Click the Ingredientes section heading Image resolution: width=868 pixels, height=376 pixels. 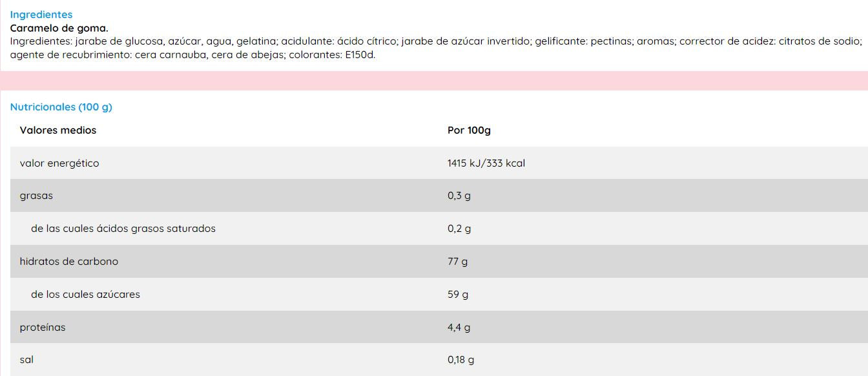pyautogui.click(x=41, y=14)
